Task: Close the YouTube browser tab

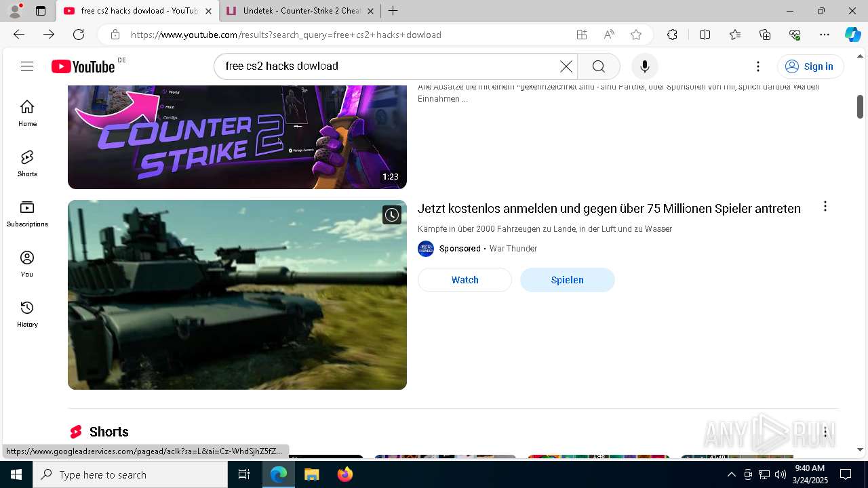Action: tap(208, 11)
